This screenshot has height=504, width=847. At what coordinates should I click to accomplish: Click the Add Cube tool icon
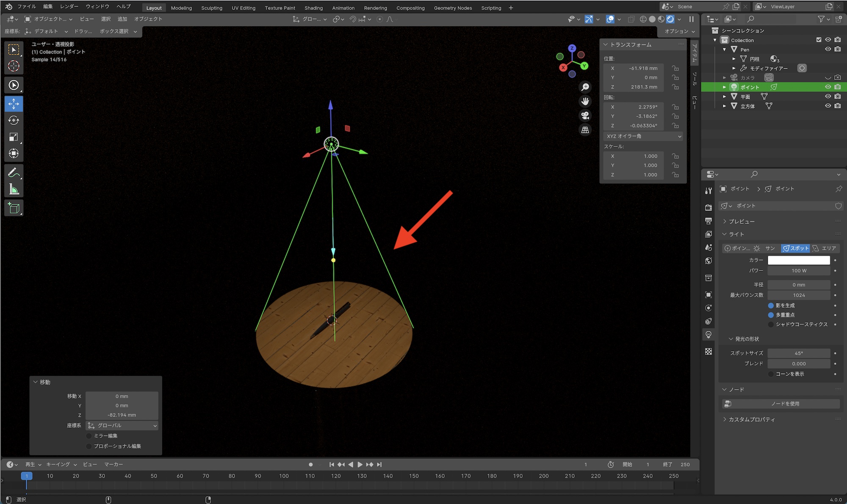pyautogui.click(x=14, y=208)
